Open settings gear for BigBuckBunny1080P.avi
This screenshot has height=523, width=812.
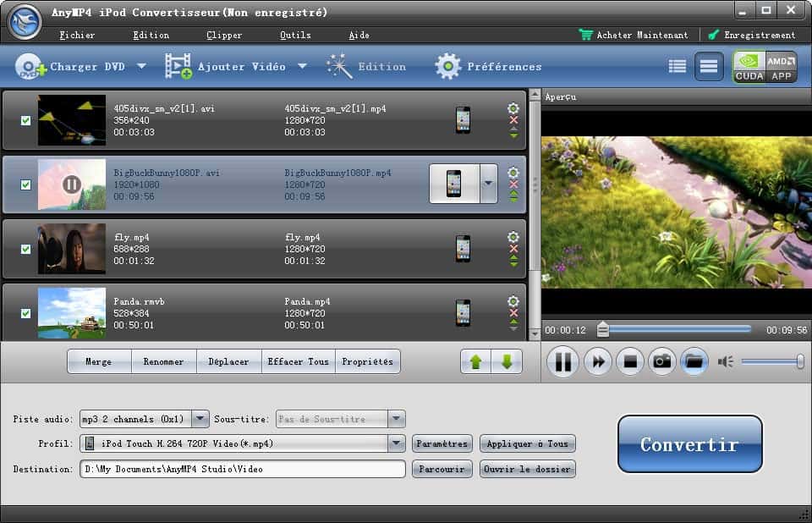coord(513,173)
